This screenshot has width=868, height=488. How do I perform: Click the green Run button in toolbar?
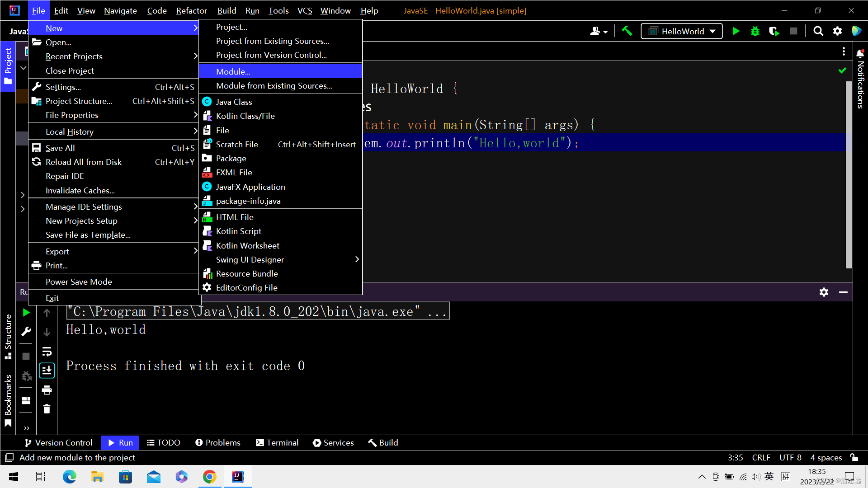tap(736, 31)
